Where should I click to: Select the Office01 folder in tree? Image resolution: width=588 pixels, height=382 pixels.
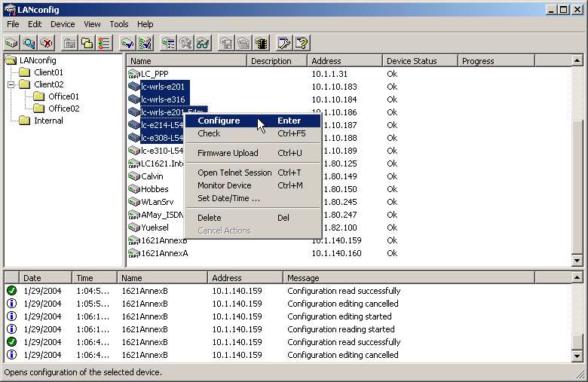pos(63,96)
